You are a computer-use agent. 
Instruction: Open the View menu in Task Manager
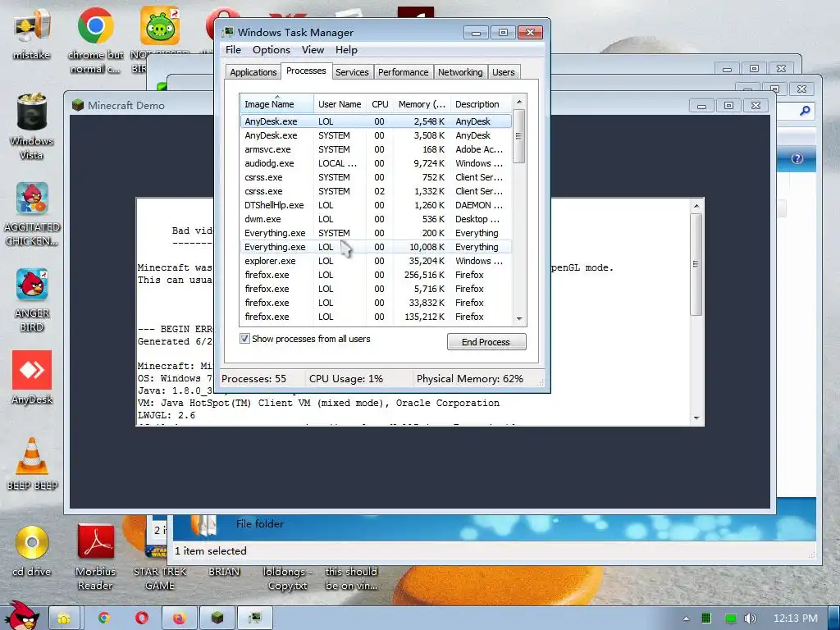[x=313, y=50]
